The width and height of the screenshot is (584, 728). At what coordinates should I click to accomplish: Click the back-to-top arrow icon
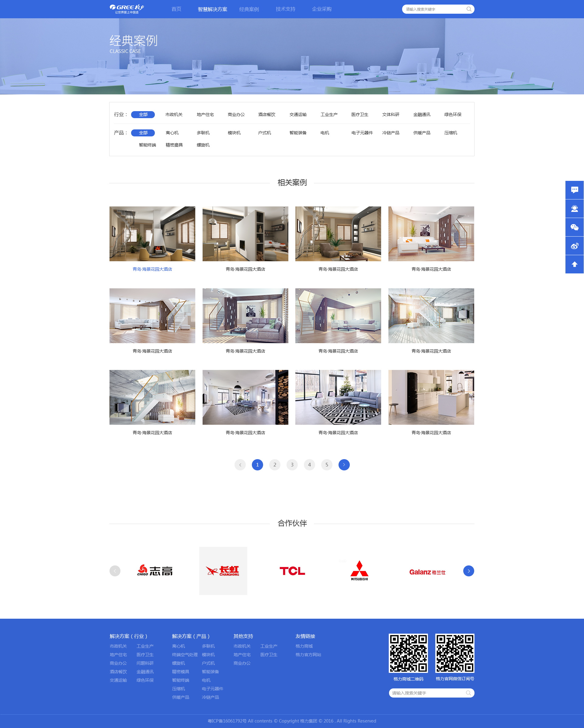click(x=574, y=264)
